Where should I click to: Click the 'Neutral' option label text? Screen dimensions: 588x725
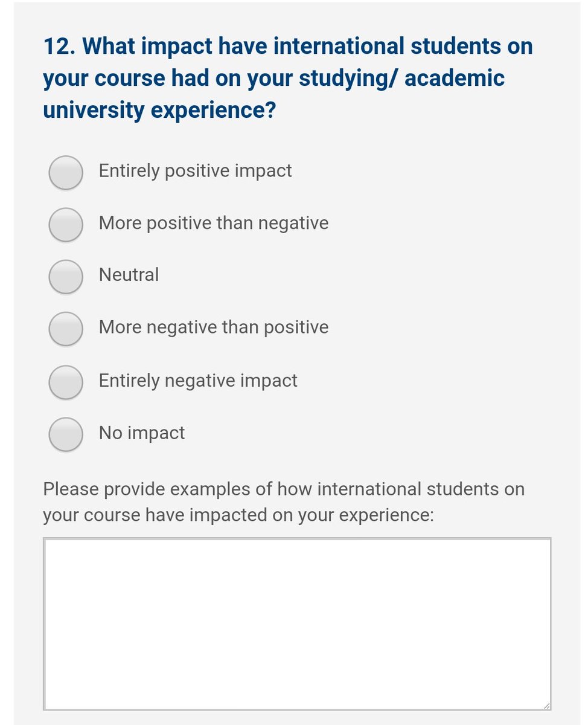click(x=129, y=275)
